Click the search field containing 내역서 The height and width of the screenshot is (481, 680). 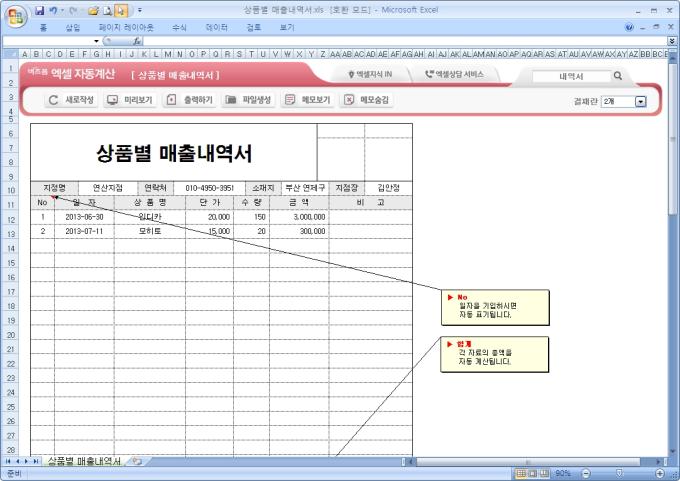(571, 76)
